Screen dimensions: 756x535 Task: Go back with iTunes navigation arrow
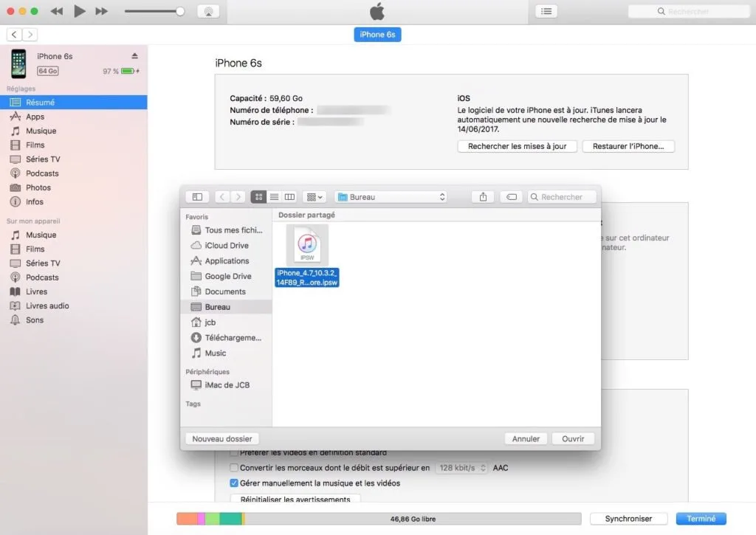pos(14,34)
